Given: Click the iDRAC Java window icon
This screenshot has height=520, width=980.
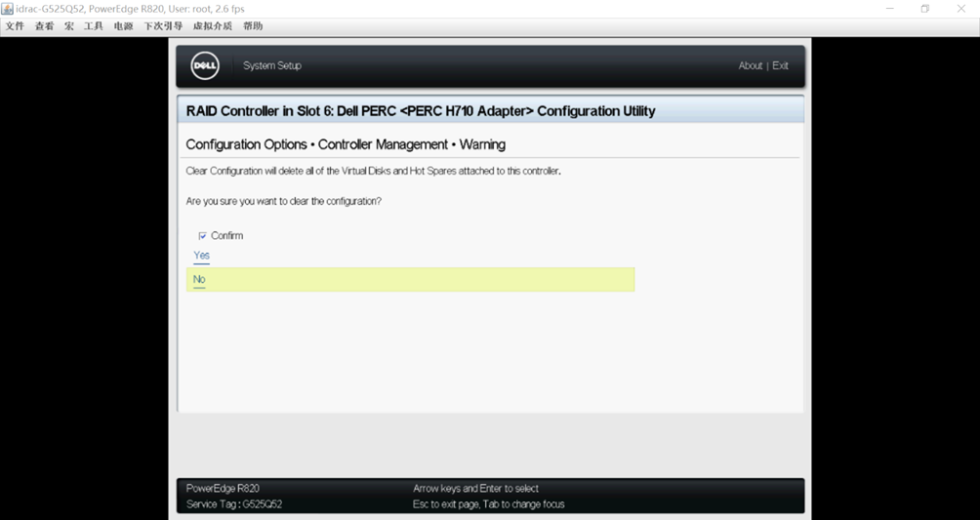Looking at the screenshot, I should click(7, 9).
